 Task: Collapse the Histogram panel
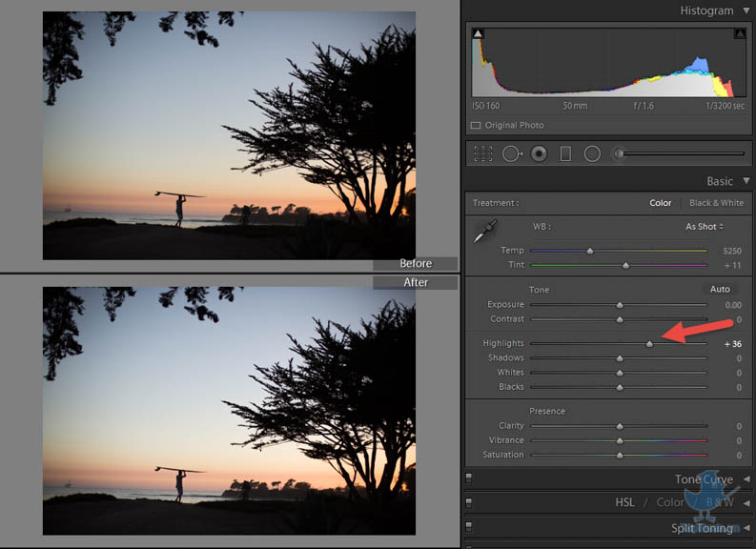point(746,10)
